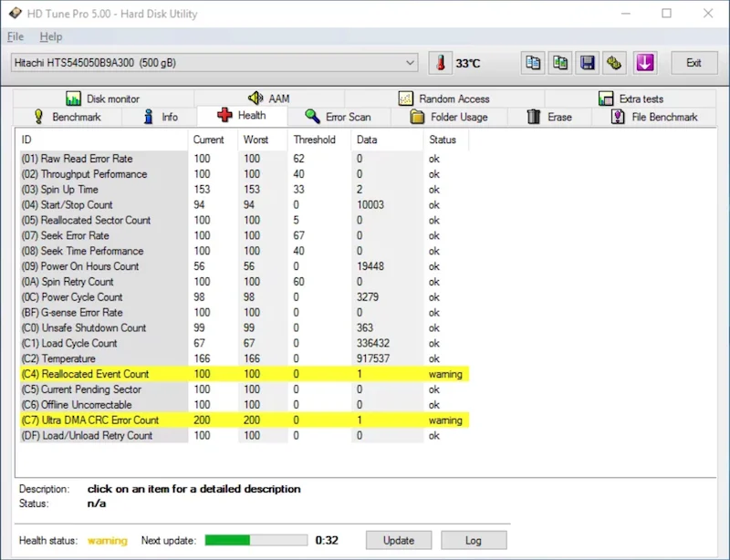Expand the Hitachi drive selection dropdown
Image resolution: width=730 pixels, height=560 pixels.
[x=214, y=63]
